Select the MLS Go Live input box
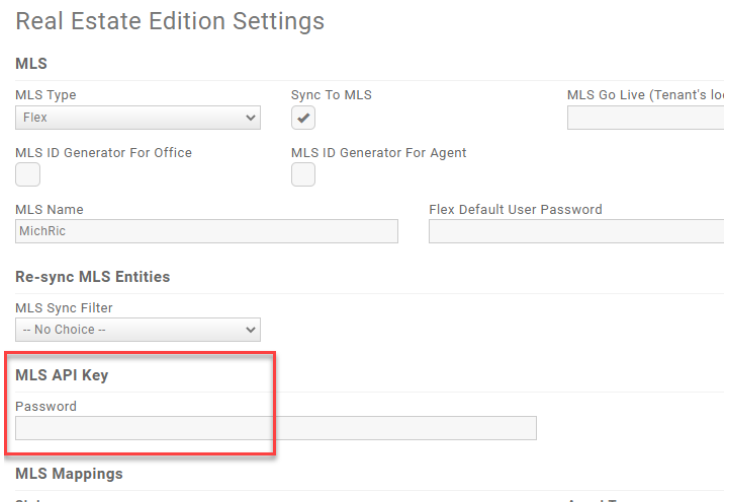Image resolution: width=732 pixels, height=502 pixels. pyautogui.click(x=646, y=118)
